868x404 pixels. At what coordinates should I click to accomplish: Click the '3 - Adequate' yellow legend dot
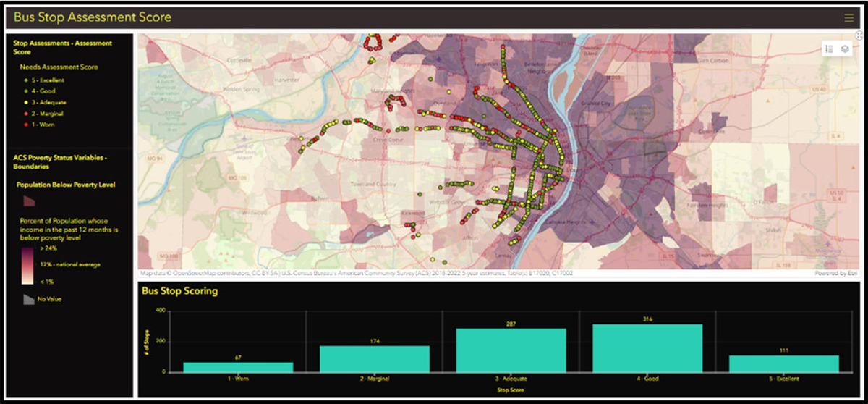[27, 102]
